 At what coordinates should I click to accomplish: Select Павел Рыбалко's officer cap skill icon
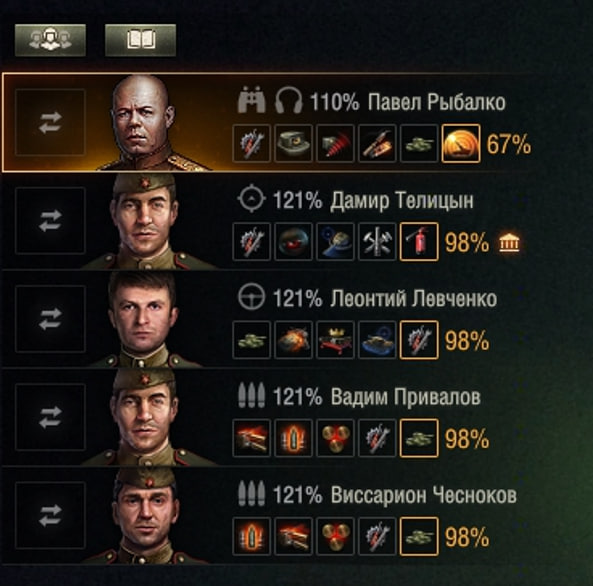(293, 143)
